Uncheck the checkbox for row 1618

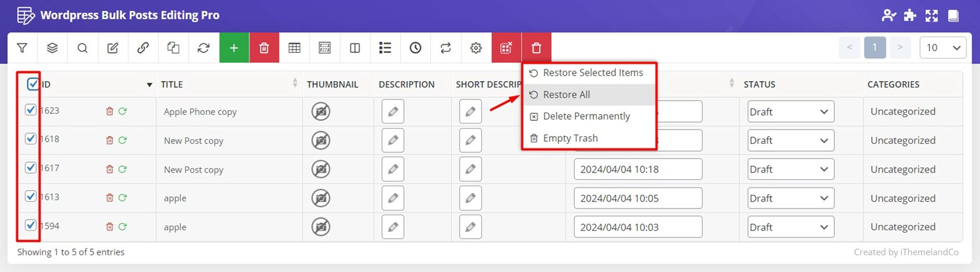(30, 139)
